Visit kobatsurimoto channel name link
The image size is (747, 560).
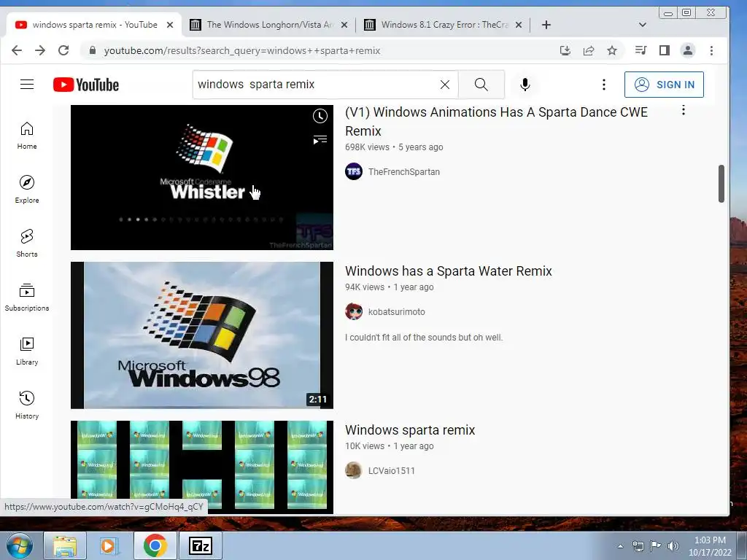(x=396, y=312)
